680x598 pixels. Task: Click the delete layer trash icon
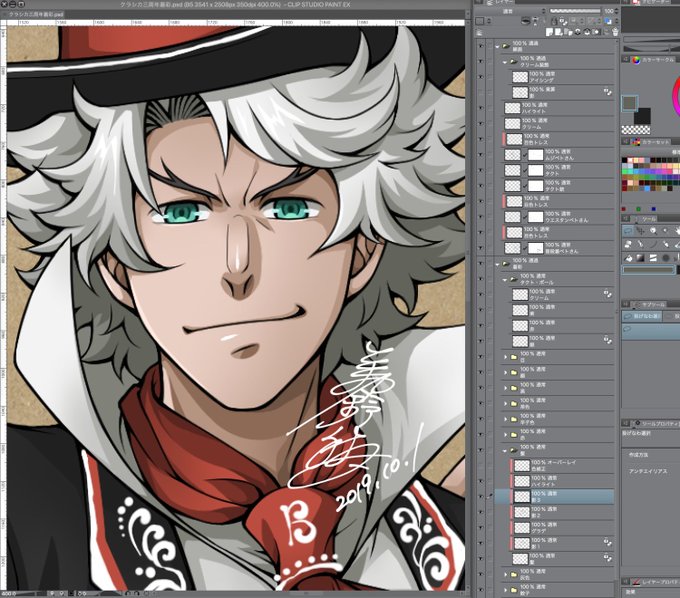tap(615, 32)
